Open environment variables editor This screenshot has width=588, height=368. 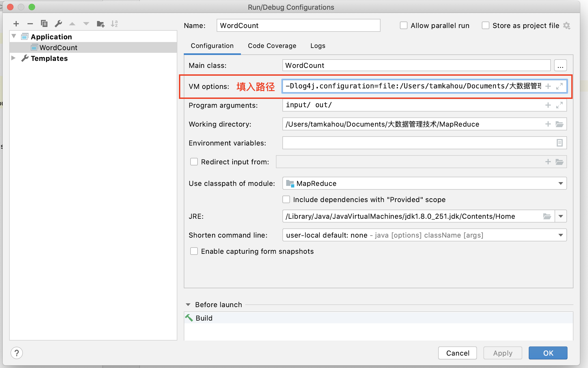click(x=560, y=143)
